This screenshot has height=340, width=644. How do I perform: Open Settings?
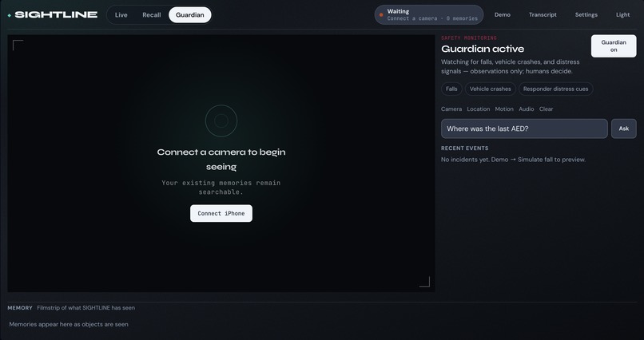(586, 14)
